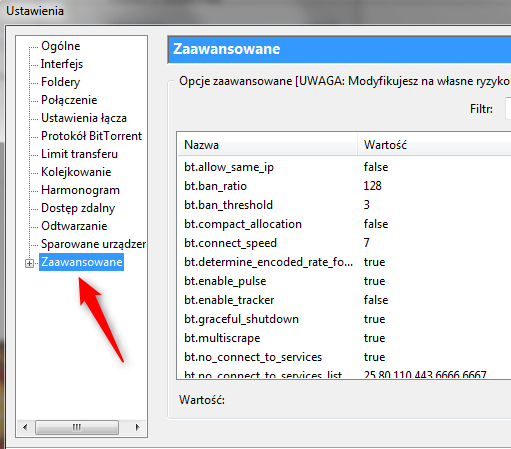This screenshot has height=449, width=511.
Task: Select Harmonogram in sidebar
Action: (x=80, y=190)
